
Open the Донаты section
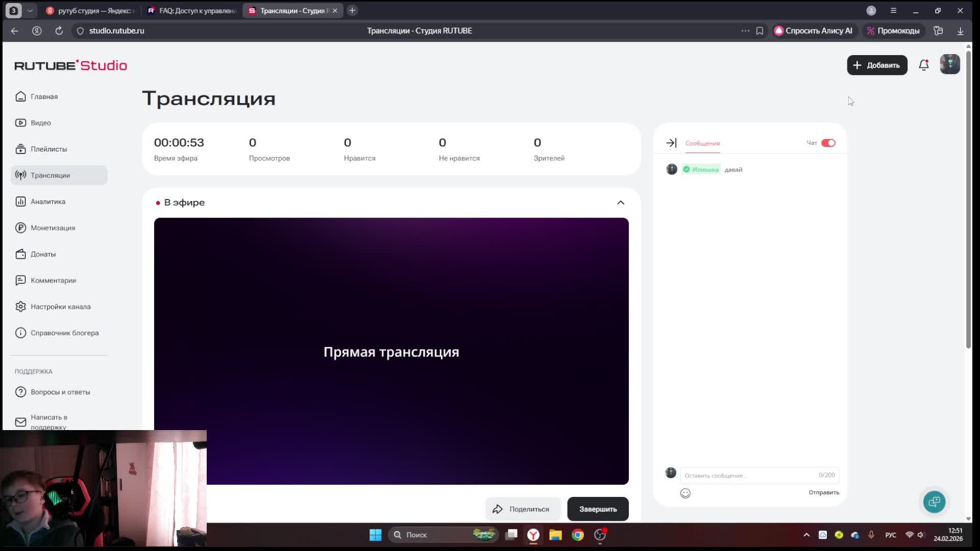tap(43, 254)
